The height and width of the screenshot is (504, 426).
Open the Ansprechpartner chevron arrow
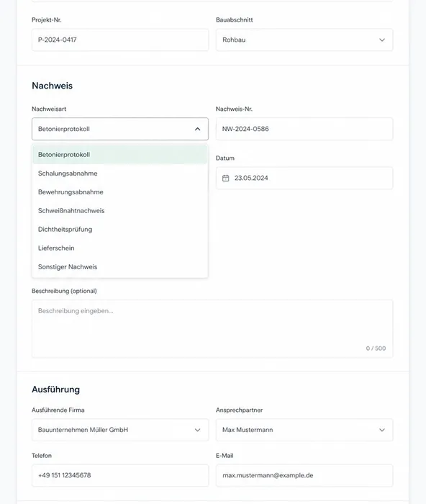click(x=381, y=430)
